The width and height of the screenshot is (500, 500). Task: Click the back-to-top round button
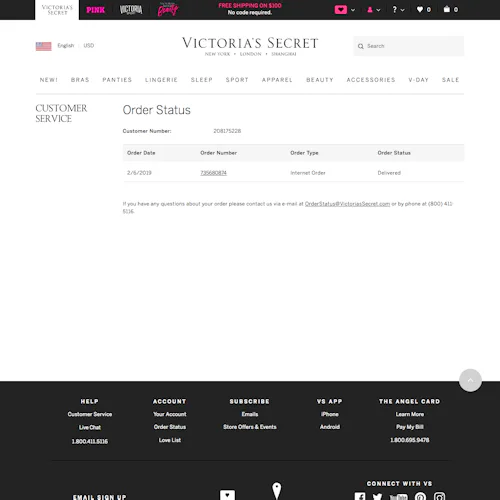(470, 380)
